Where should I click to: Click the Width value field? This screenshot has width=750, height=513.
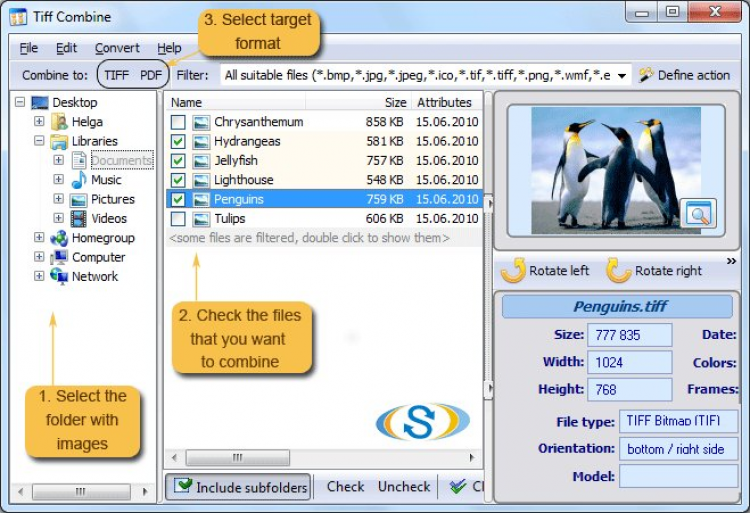pos(630,362)
